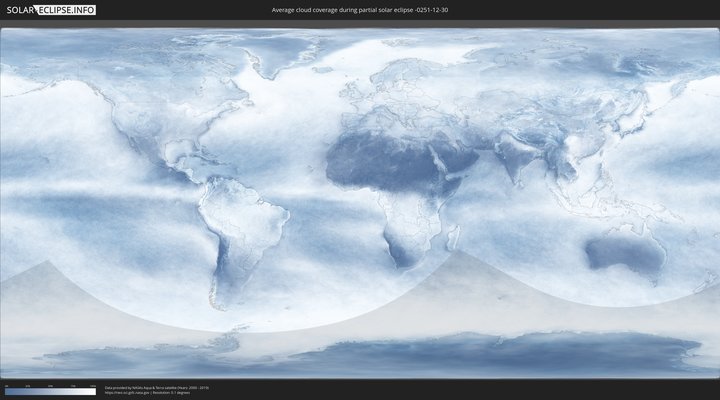This screenshot has width=720, height=400.
Task: Click the NASA Aqua & Terra data credit text
Action: coord(156,387)
